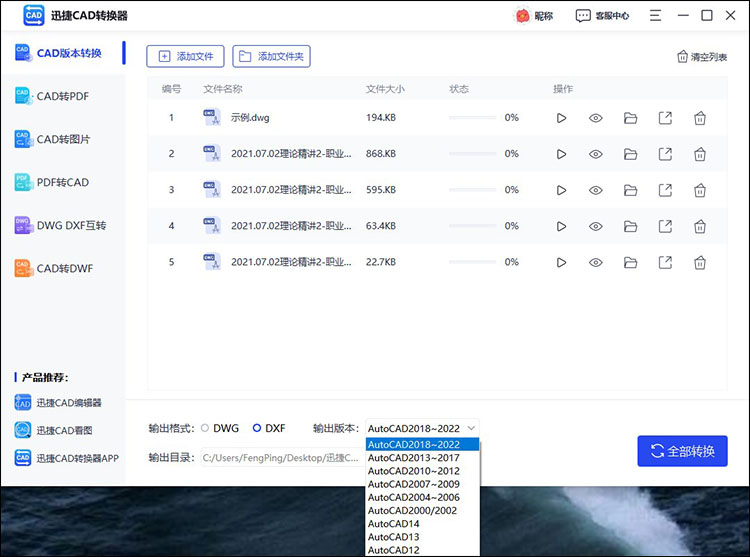750x557 pixels.
Task: Choose AutoCAD2004~2006 in version list
Action: (x=422, y=497)
